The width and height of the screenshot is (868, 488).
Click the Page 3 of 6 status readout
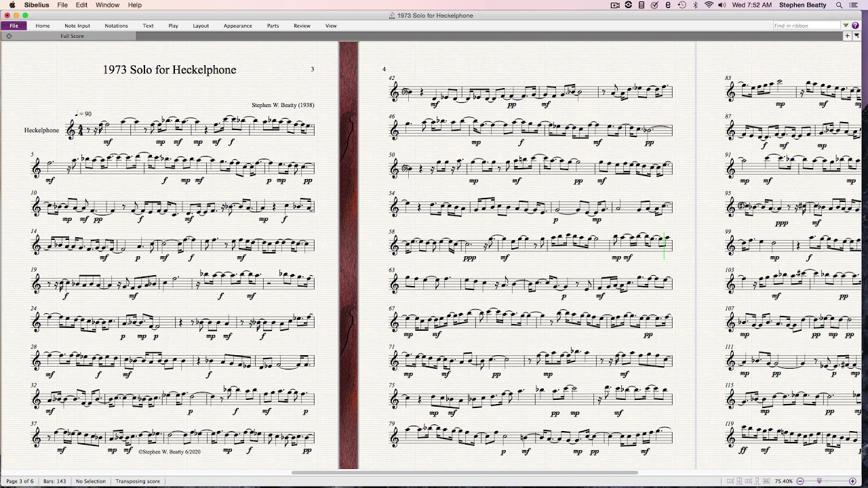tap(20, 481)
